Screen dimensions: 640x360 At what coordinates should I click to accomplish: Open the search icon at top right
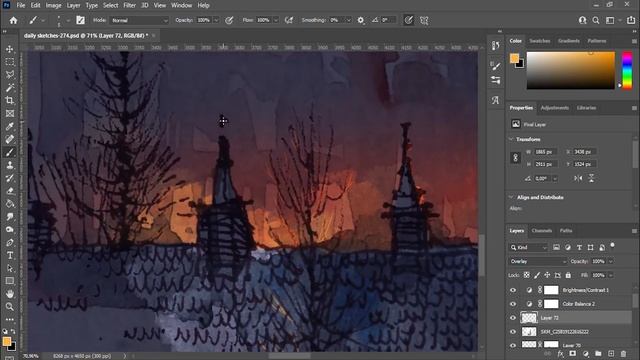pyautogui.click(x=596, y=20)
